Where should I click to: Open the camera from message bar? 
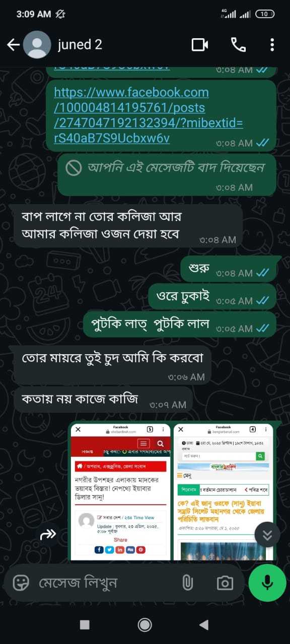pyautogui.click(x=225, y=583)
